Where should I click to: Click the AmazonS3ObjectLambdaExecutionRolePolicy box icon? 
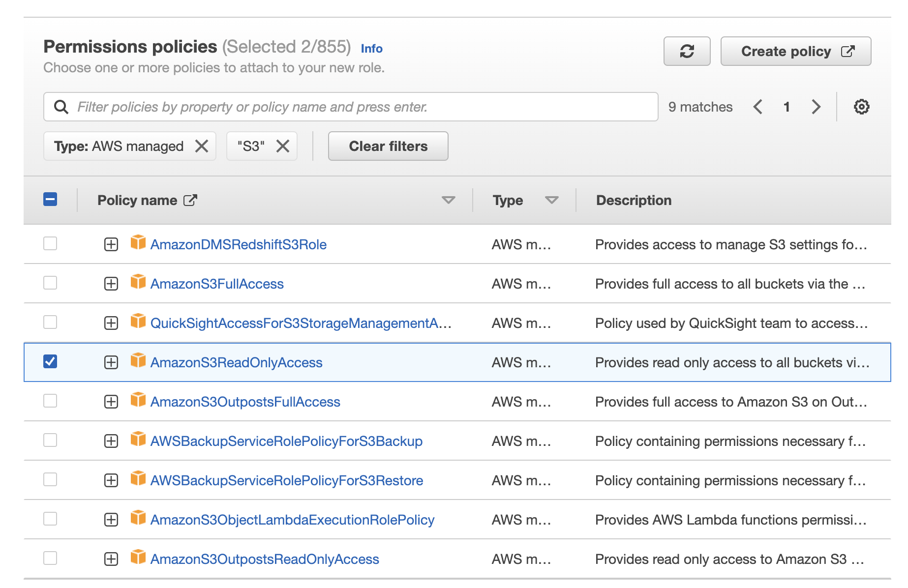coord(138,518)
